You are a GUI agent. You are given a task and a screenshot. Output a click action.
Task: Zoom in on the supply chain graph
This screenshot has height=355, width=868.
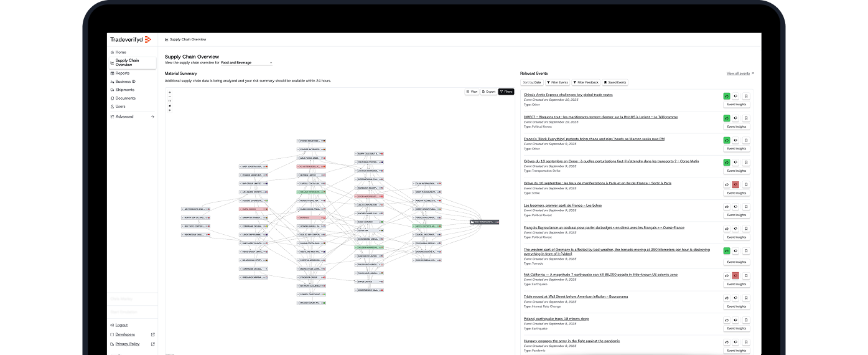(x=170, y=92)
